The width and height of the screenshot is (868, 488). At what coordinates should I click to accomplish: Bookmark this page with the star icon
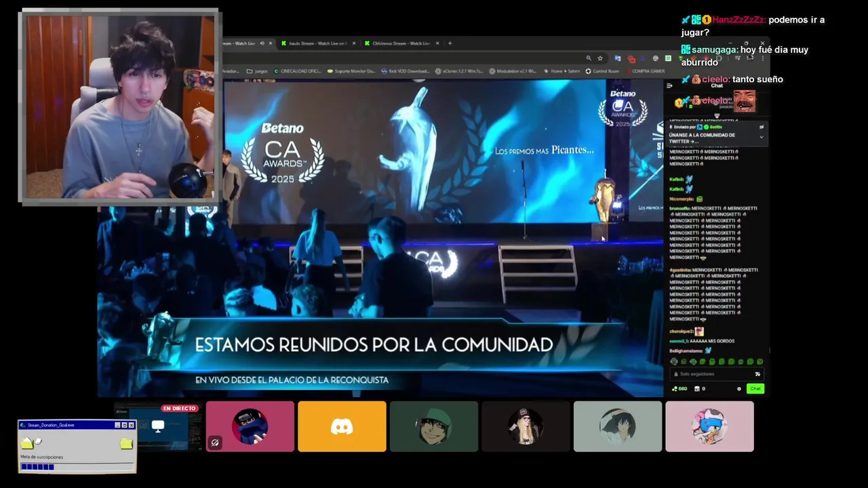600,58
